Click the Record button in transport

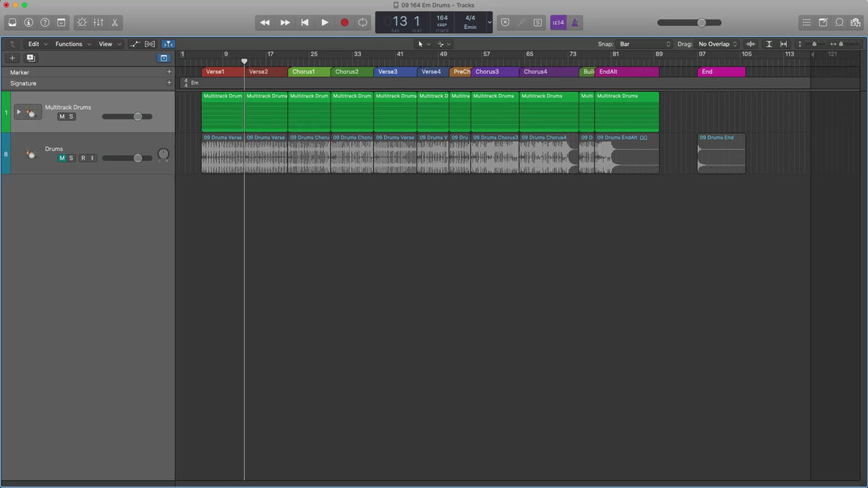(344, 22)
